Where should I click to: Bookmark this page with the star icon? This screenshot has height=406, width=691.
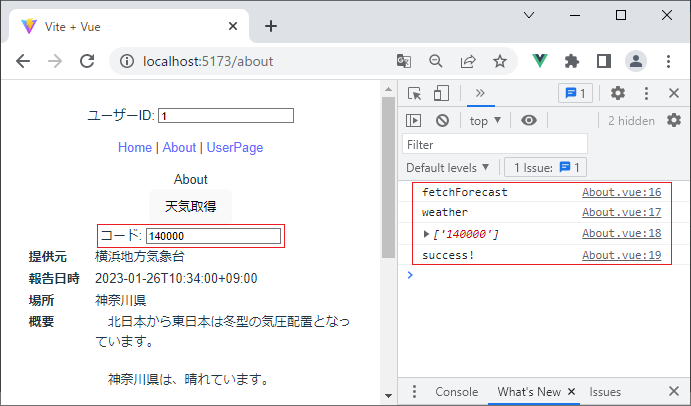point(499,61)
